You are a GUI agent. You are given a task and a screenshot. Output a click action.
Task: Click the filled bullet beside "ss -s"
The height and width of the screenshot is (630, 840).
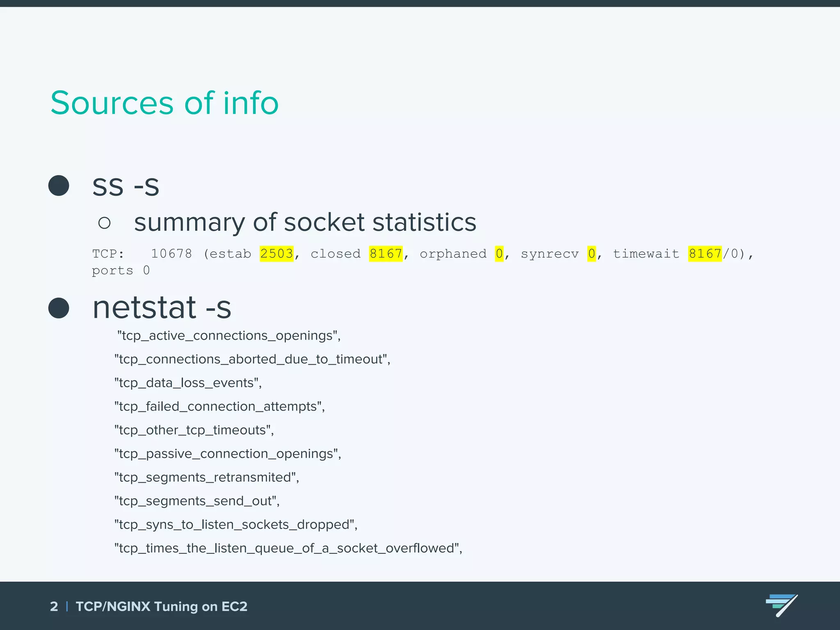click(59, 186)
